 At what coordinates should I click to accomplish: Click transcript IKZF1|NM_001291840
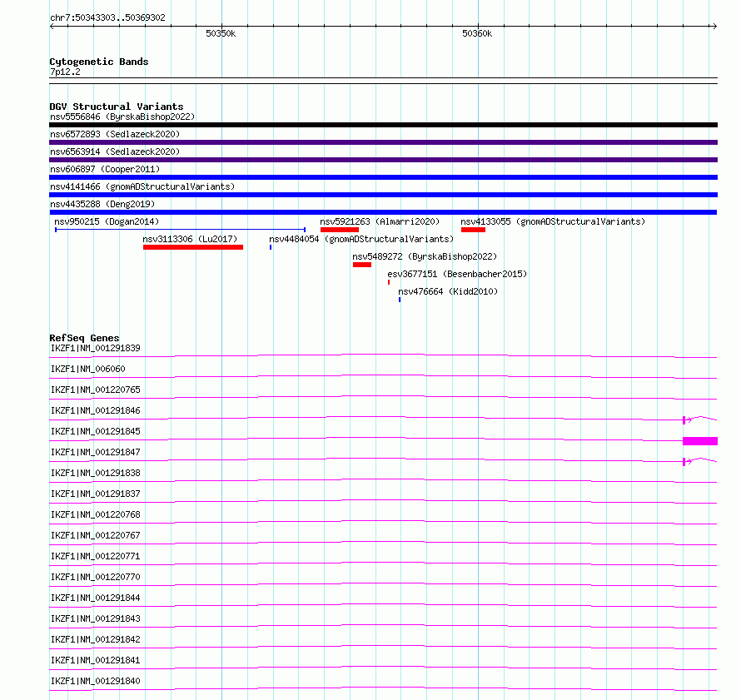coord(96,681)
